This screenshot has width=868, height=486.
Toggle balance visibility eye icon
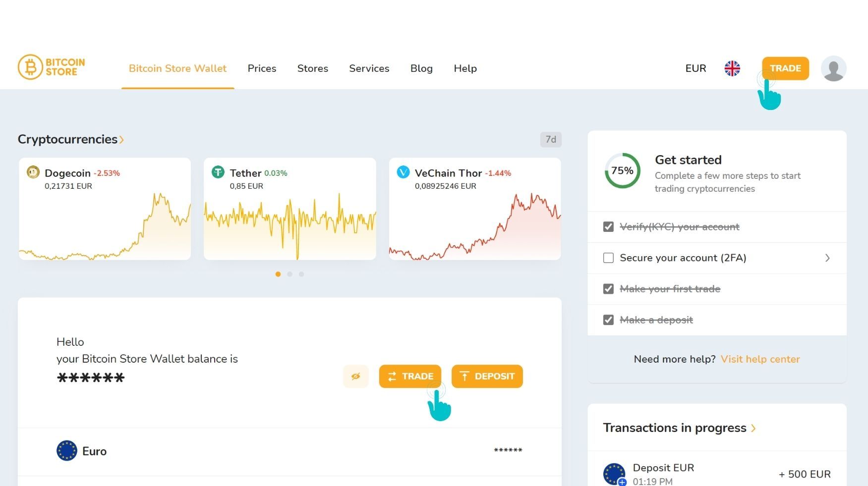(x=356, y=377)
